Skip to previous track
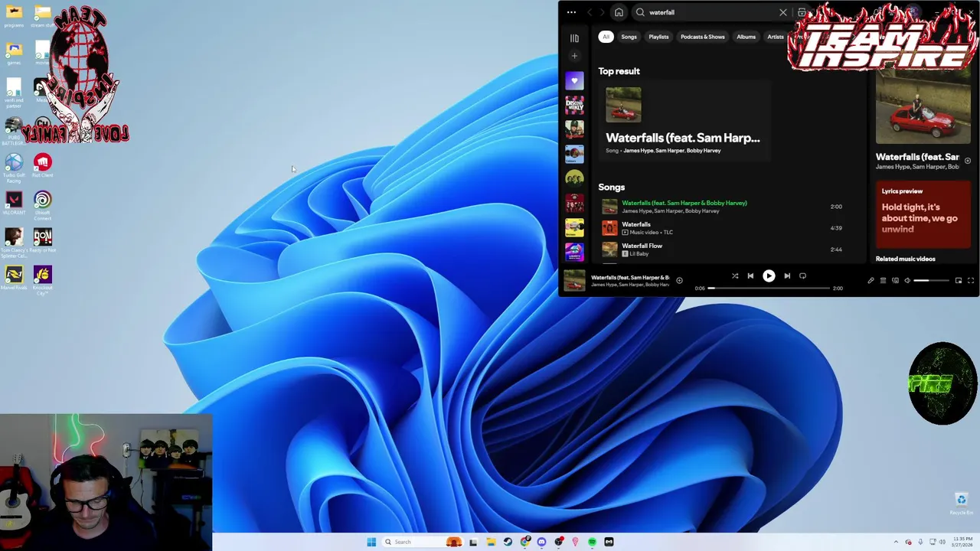Screen dimensions: 980x551 750,276
